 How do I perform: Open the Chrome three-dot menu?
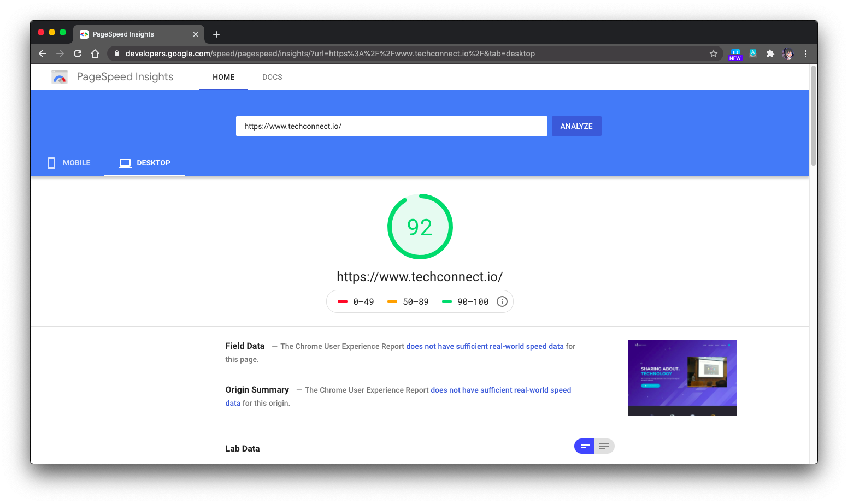[x=805, y=53]
